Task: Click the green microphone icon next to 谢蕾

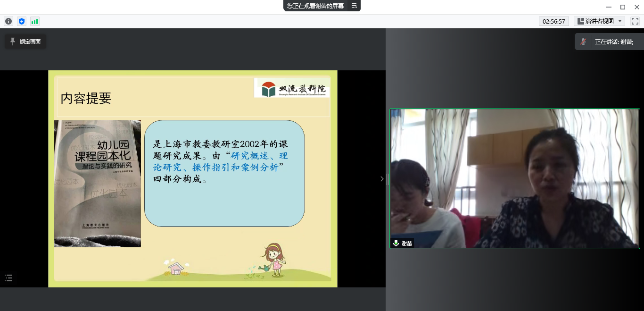Action: pyautogui.click(x=396, y=243)
